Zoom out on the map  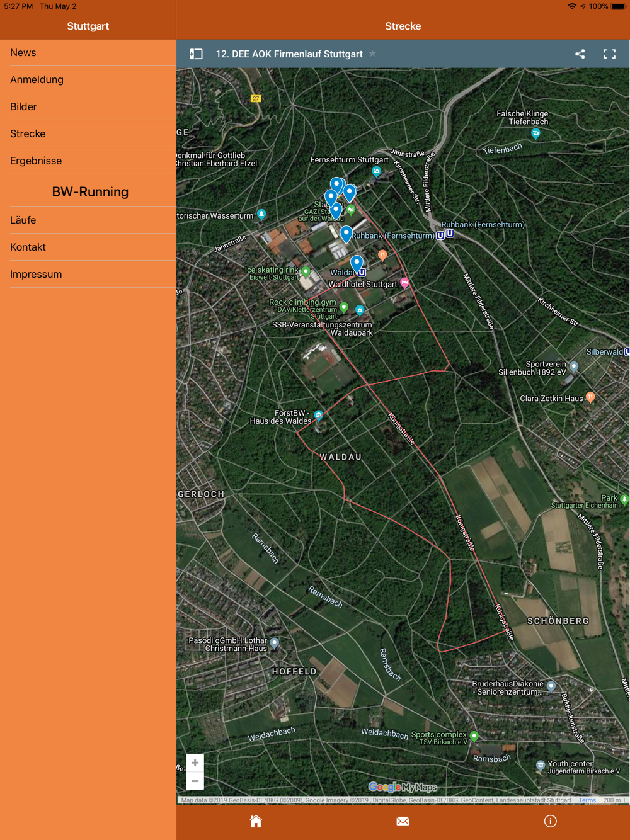(x=195, y=781)
